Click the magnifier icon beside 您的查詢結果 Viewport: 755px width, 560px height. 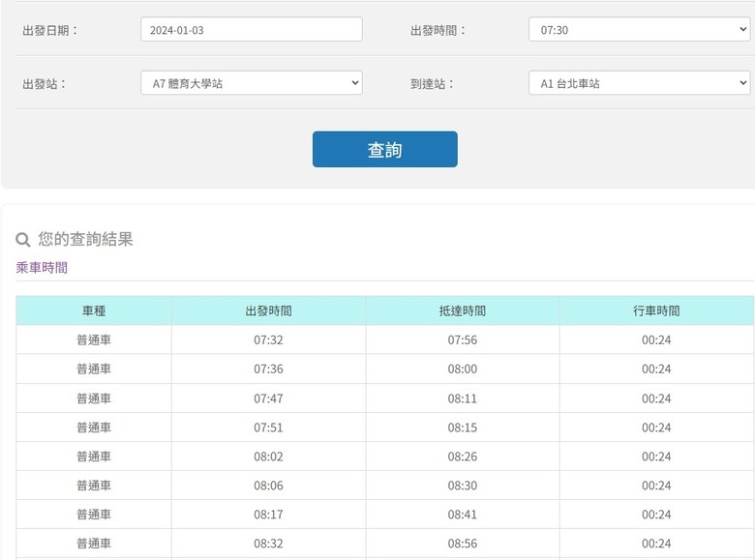(23, 239)
